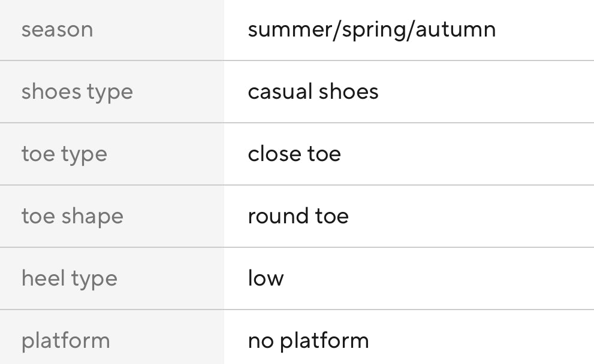Click the "platform" attribute label
The width and height of the screenshot is (594, 364).
[65, 341]
